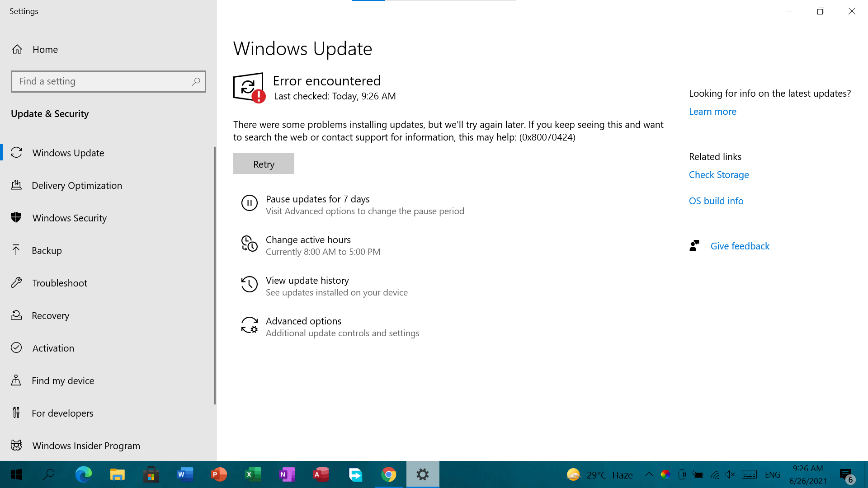The height and width of the screenshot is (488, 868).
Task: Click the Home icon in the sidebar
Action: click(17, 49)
